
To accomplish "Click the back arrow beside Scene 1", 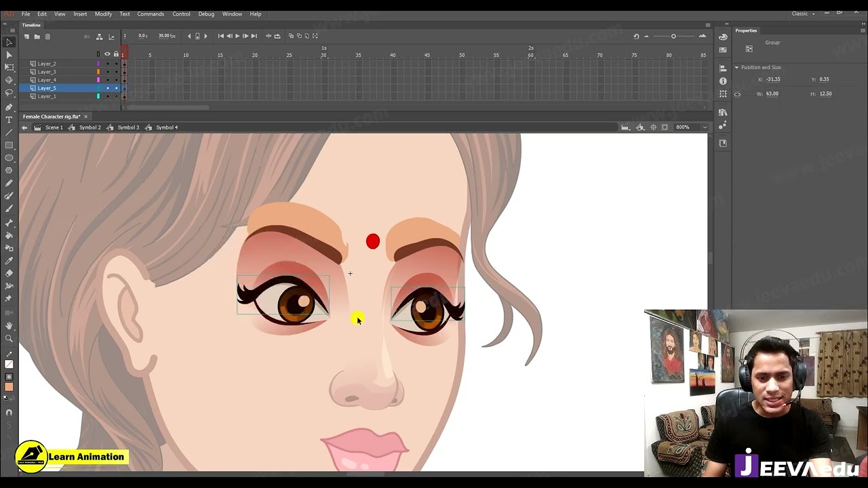I will click(x=24, y=127).
